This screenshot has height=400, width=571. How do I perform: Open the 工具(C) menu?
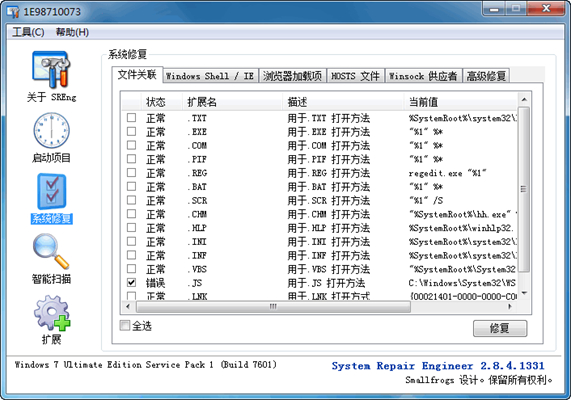click(28, 32)
